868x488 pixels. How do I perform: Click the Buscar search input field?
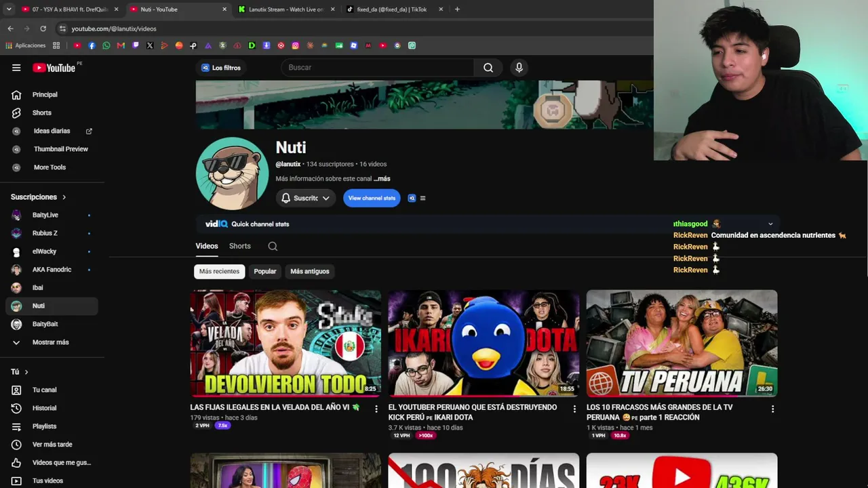point(378,68)
